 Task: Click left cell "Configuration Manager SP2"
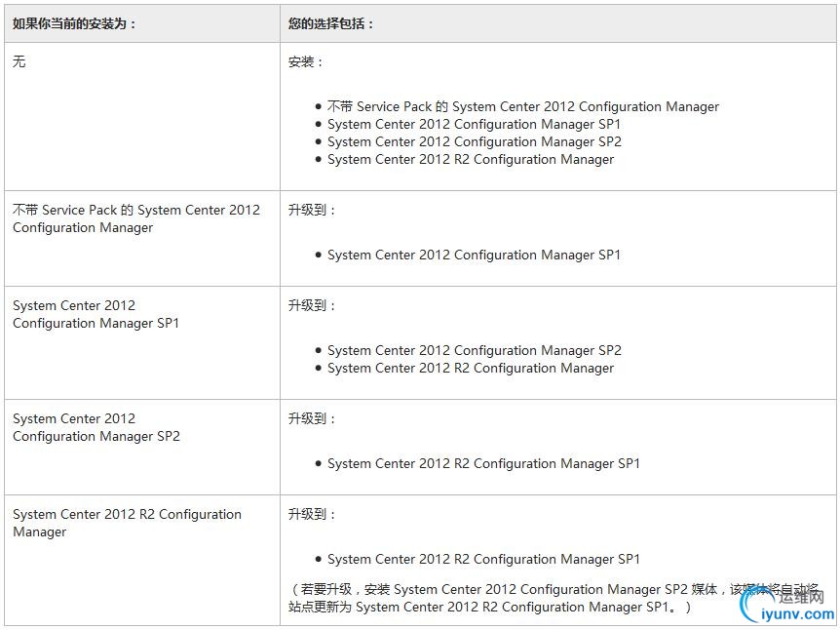tap(96, 427)
